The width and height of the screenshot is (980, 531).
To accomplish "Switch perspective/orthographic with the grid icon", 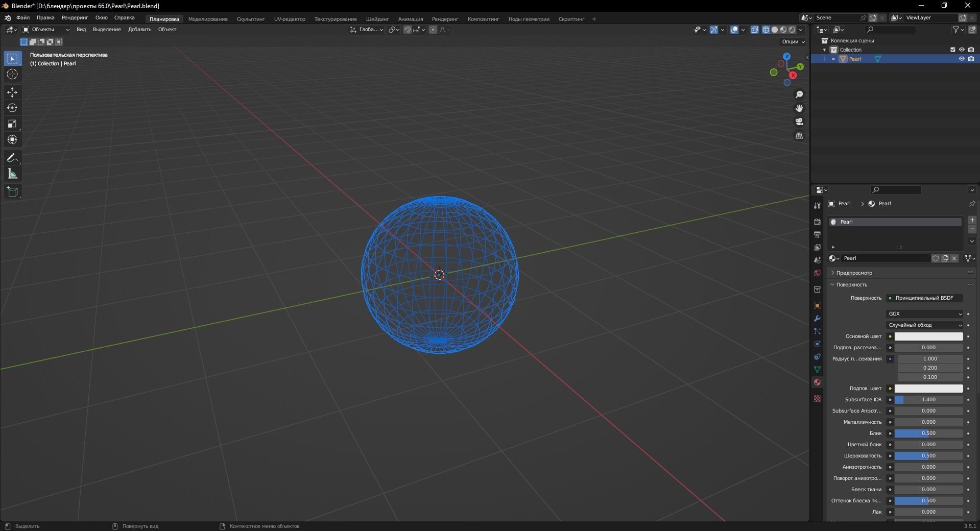I will [x=799, y=135].
